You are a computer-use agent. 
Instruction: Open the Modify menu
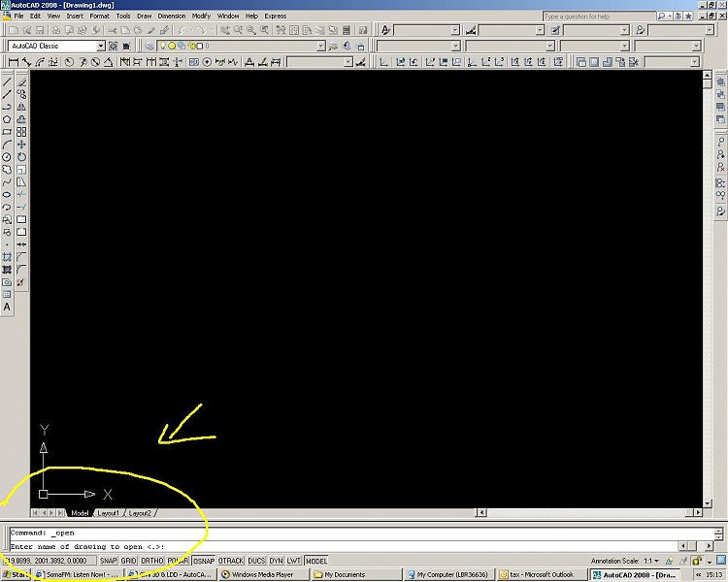201,16
